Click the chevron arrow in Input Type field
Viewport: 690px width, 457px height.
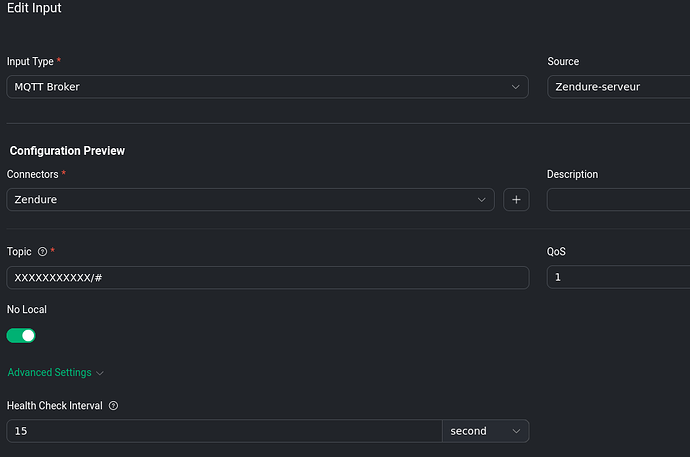point(516,87)
